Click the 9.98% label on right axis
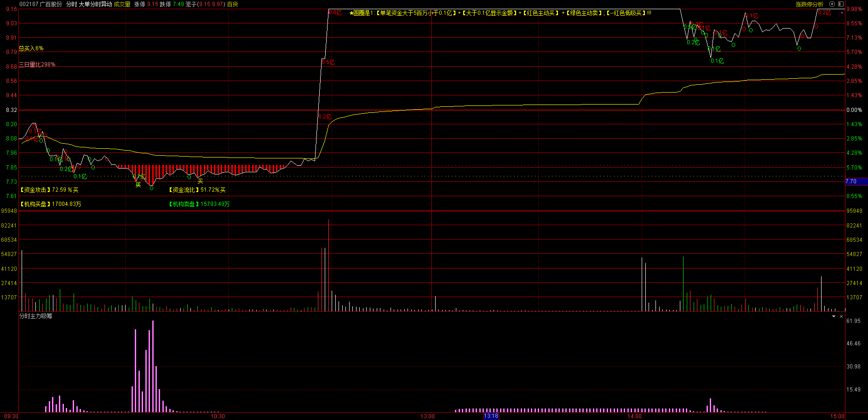Screen dimensions: 868x420 (855, 9)
